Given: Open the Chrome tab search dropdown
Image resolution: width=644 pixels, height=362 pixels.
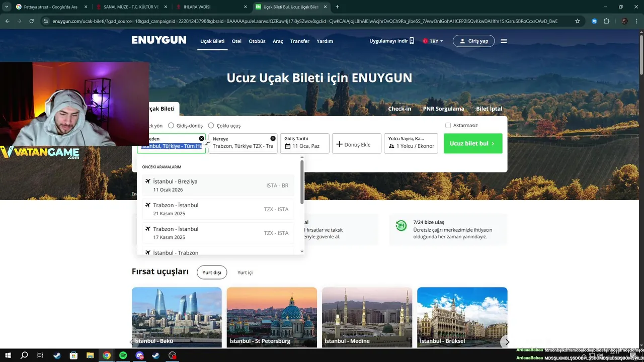Looking at the screenshot, I should [6, 7].
